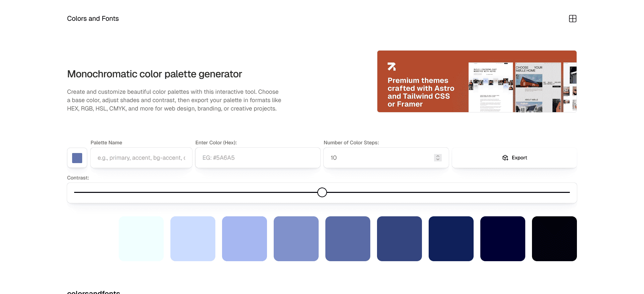Click the Colors and Fonts logo
644x294 pixels.
[x=93, y=18]
